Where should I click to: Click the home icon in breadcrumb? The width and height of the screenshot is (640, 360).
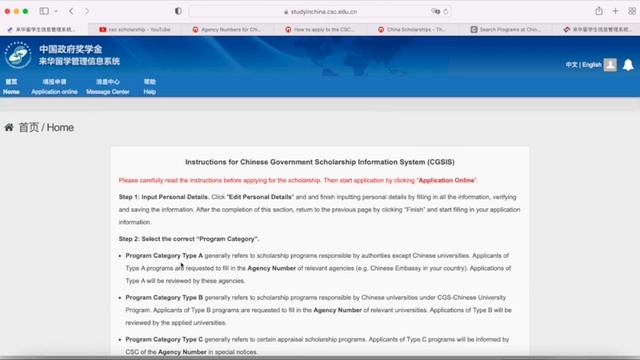[9, 127]
